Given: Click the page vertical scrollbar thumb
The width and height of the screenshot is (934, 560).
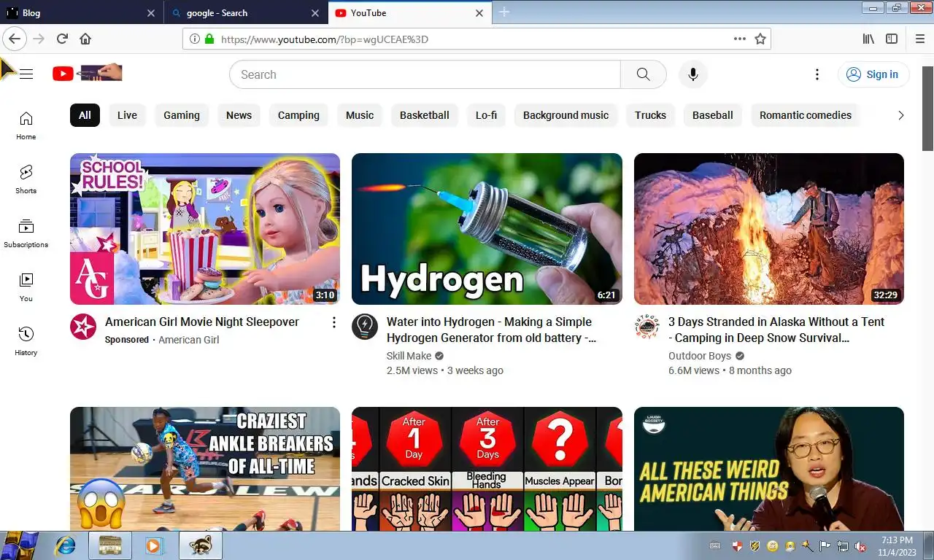Looking at the screenshot, I should click(927, 109).
